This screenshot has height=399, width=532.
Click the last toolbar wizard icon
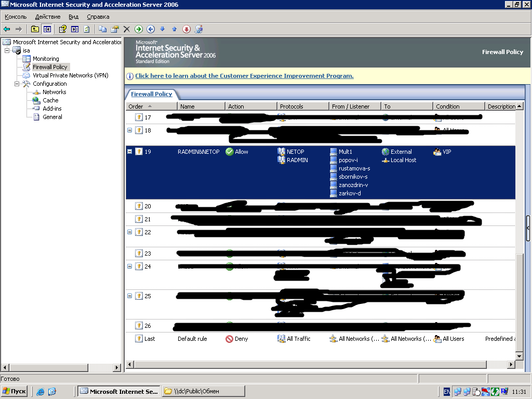198,29
